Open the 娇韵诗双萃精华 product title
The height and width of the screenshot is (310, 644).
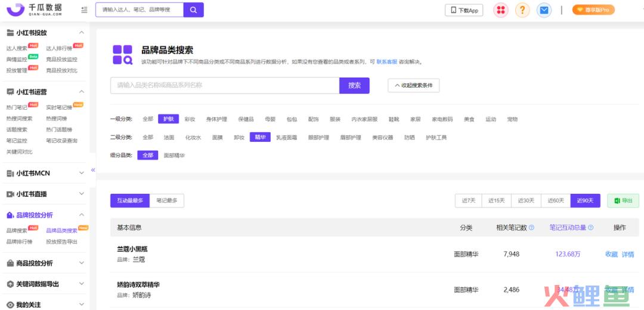pyautogui.click(x=138, y=284)
